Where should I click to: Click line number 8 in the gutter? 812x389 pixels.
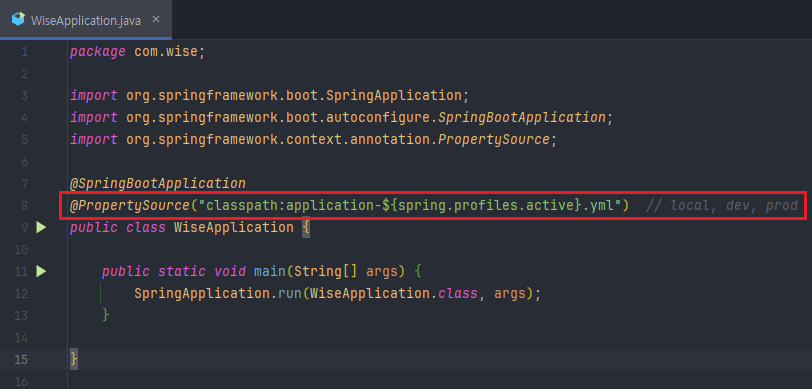click(25, 206)
